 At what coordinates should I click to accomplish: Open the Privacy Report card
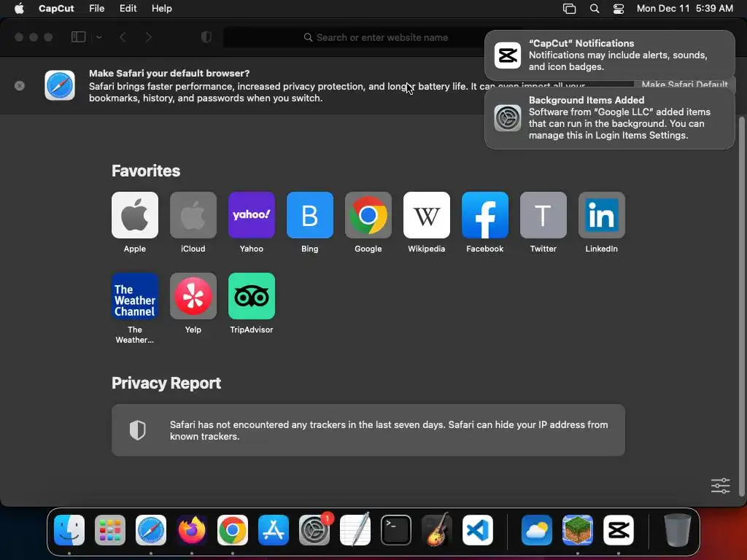pos(368,430)
